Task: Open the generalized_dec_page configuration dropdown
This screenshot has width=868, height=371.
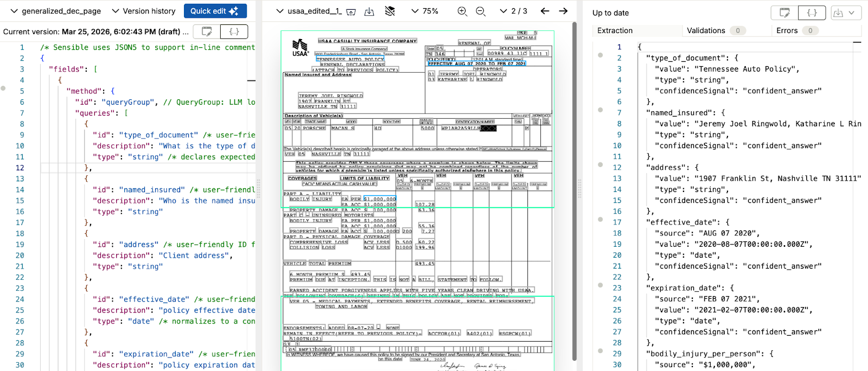Action: (x=56, y=11)
